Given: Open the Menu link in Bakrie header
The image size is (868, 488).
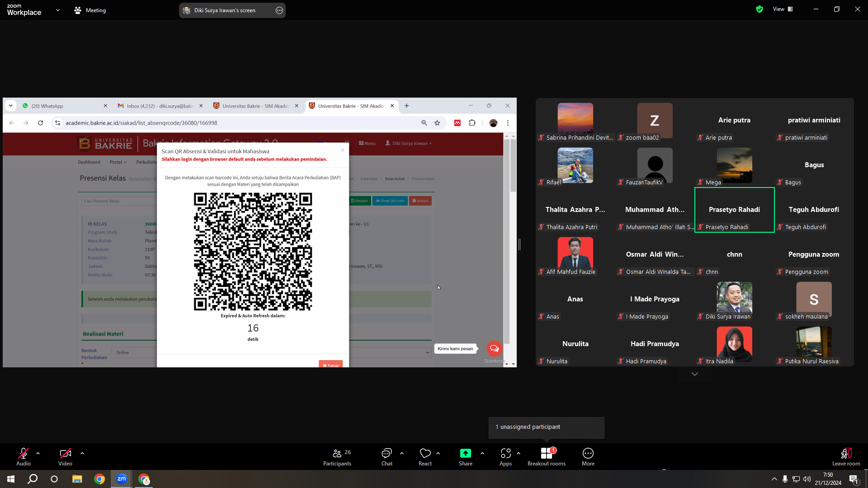Looking at the screenshot, I should click(367, 143).
